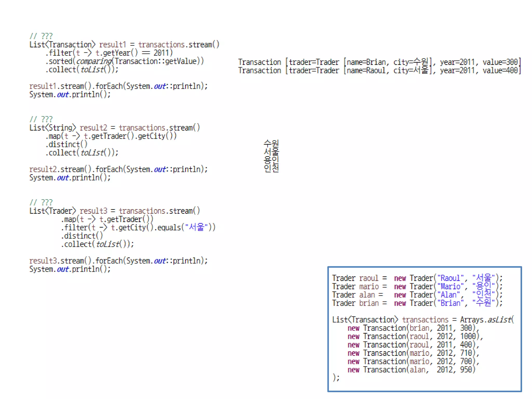Image resolution: width=532 pixels, height=399 pixels.
Task: Click the first Brian transaction output line
Action: [x=379, y=62]
